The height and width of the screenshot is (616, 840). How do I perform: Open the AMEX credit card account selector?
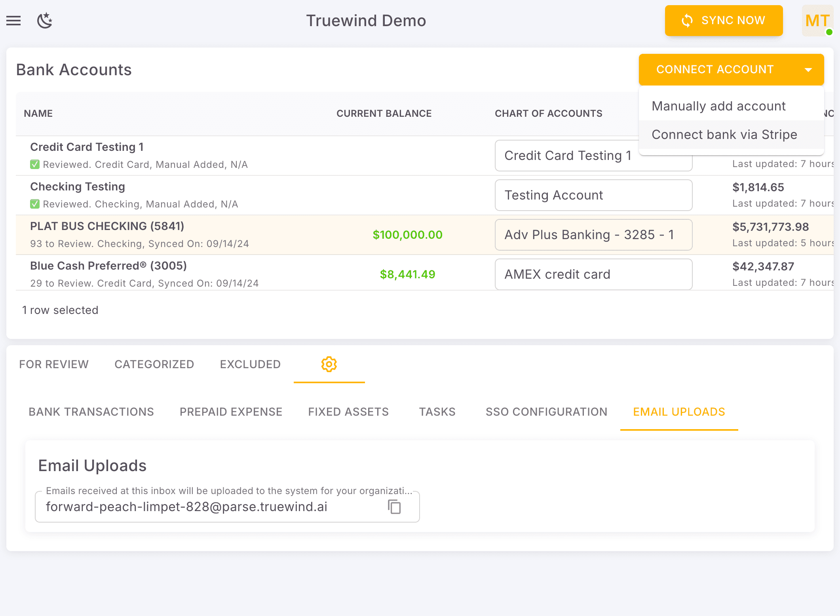coord(593,274)
